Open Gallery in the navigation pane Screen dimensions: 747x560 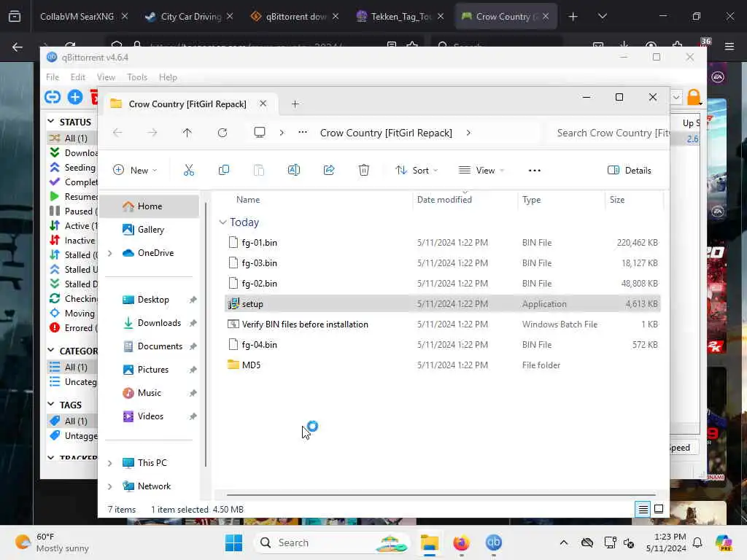[x=151, y=230]
